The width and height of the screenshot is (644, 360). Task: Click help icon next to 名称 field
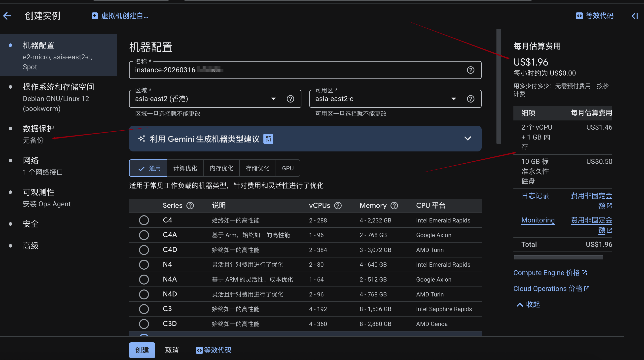click(x=470, y=70)
